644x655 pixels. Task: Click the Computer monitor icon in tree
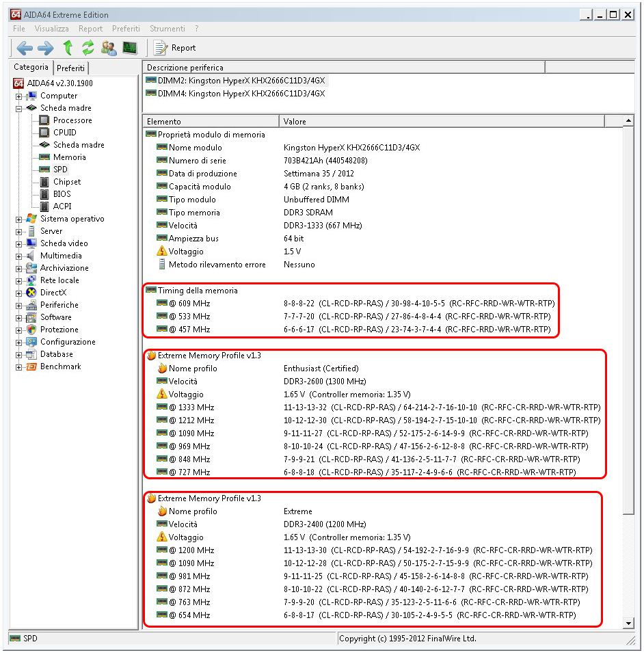[x=31, y=96]
